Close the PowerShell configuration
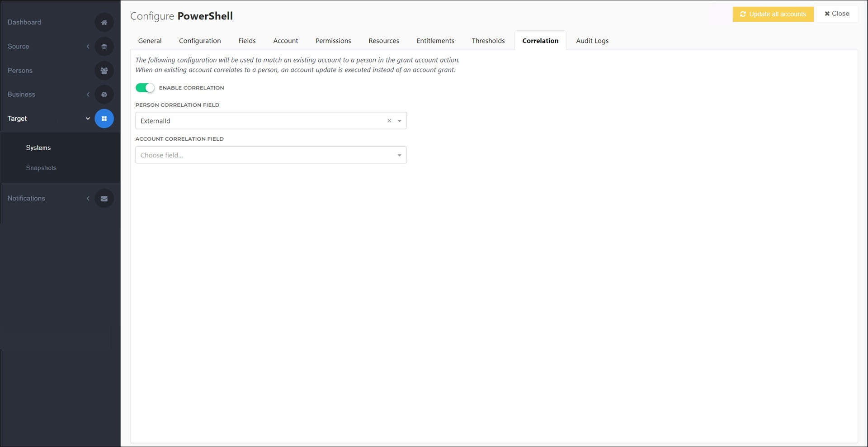Image resolution: width=868 pixels, height=447 pixels. tap(837, 14)
